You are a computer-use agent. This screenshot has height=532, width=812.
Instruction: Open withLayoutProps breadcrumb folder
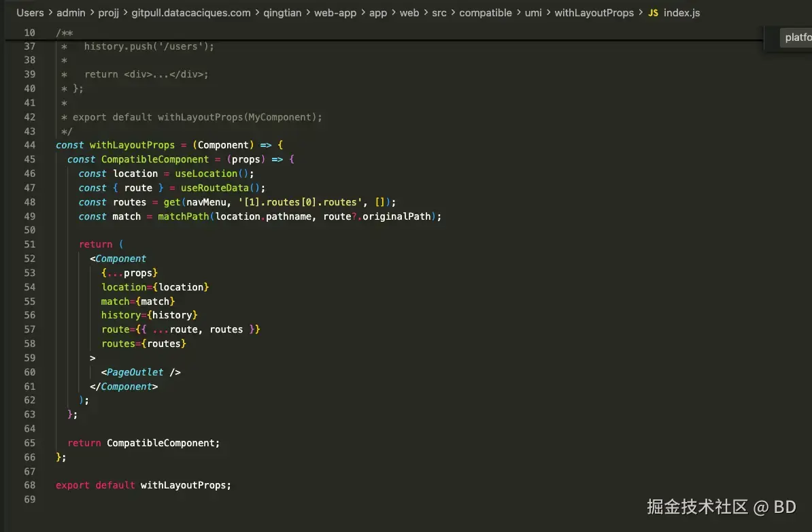[x=594, y=13]
